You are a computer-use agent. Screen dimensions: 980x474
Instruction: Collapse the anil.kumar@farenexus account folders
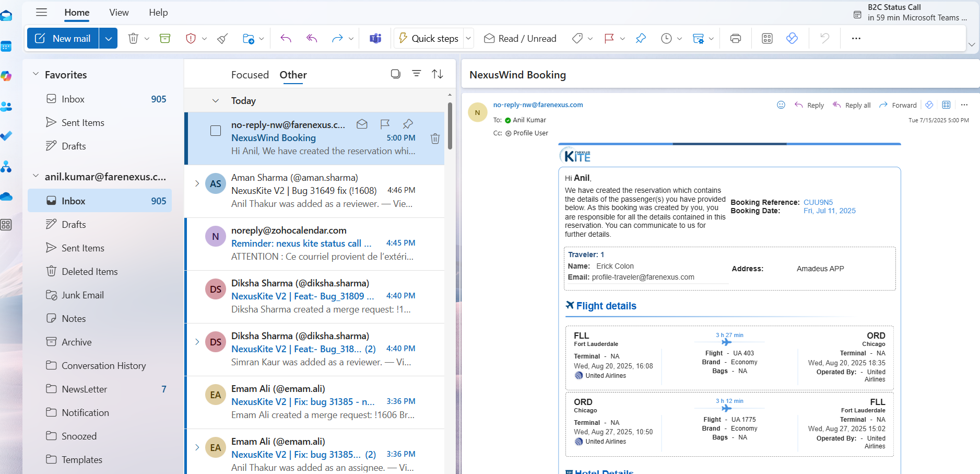pyautogui.click(x=36, y=176)
